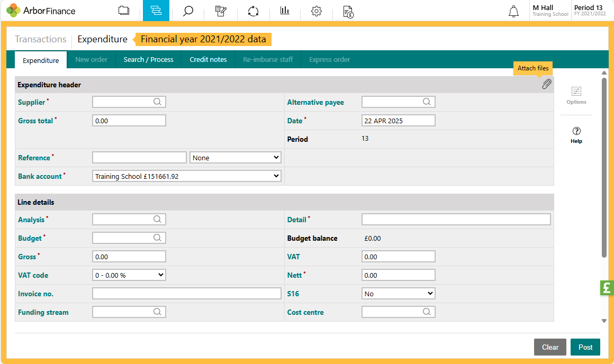The height and width of the screenshot is (364, 614).
Task: Click the notifications bell icon
Action: pos(513,12)
